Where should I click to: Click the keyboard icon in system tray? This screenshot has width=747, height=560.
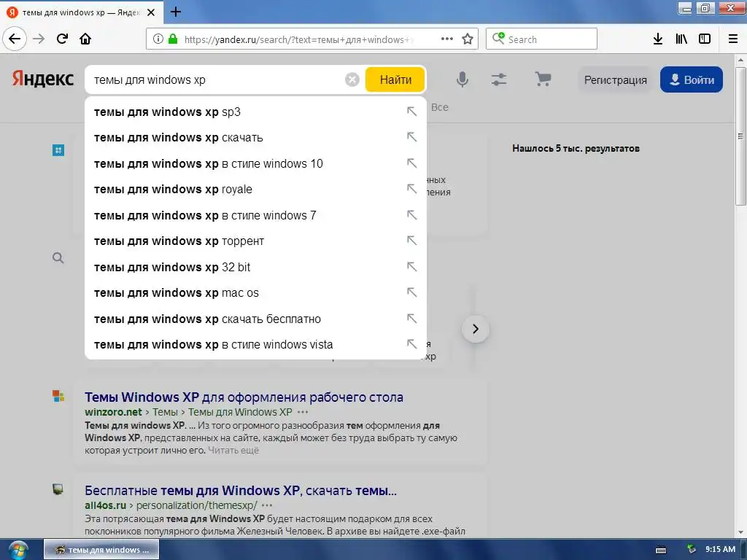661,550
